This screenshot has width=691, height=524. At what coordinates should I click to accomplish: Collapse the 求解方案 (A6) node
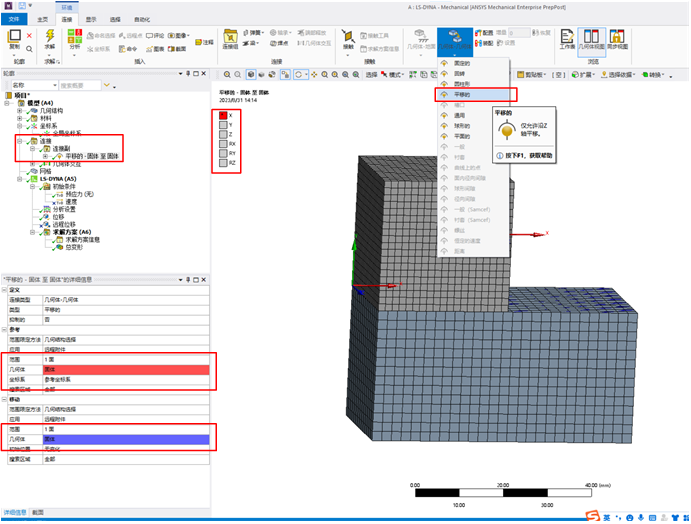click(x=32, y=232)
